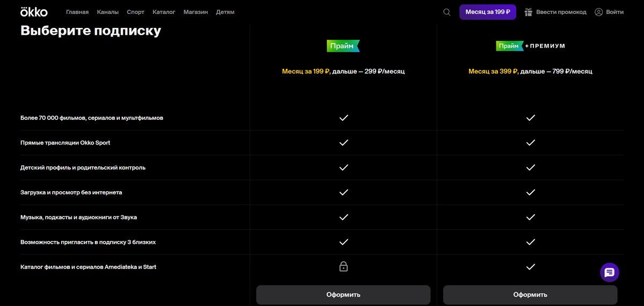Click text Возможность пригласить в подписку 3 близких

point(88,242)
